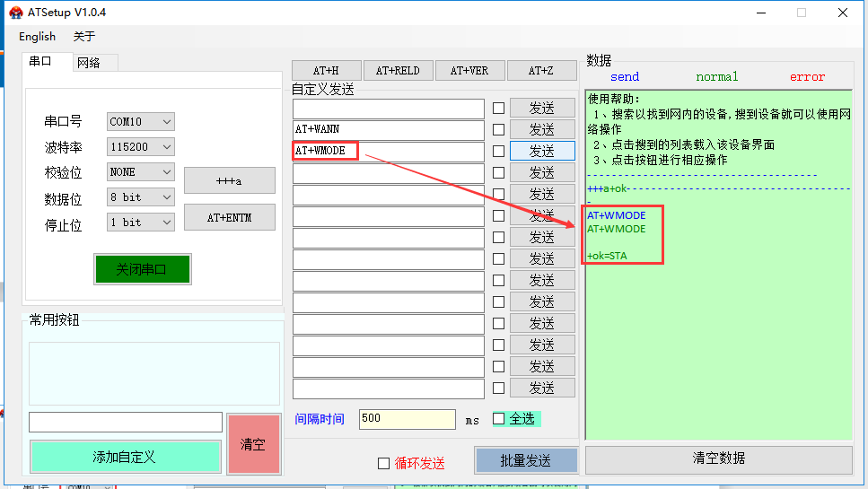Image resolution: width=868 pixels, height=489 pixels.
Task: Click the AT+ENTM button
Action: pyautogui.click(x=229, y=217)
